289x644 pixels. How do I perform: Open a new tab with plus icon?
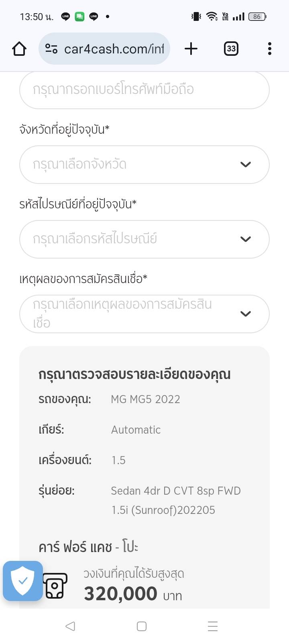coord(191,49)
